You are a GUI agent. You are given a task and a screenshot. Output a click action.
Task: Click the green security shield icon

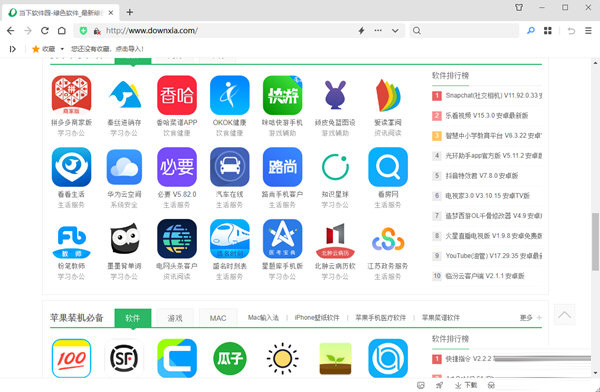(x=83, y=31)
